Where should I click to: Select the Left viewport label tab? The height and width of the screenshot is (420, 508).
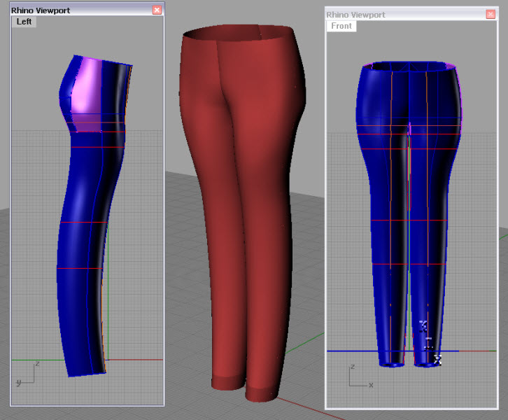tap(24, 22)
